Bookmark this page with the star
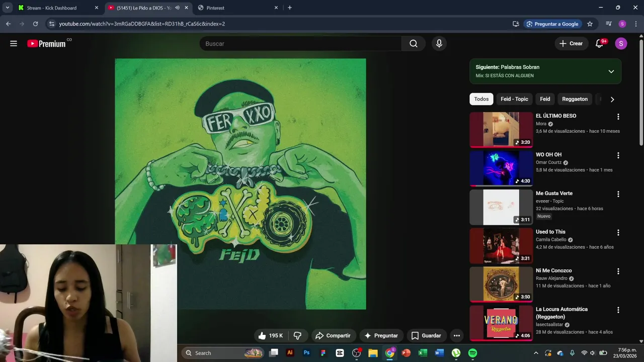 pyautogui.click(x=590, y=24)
